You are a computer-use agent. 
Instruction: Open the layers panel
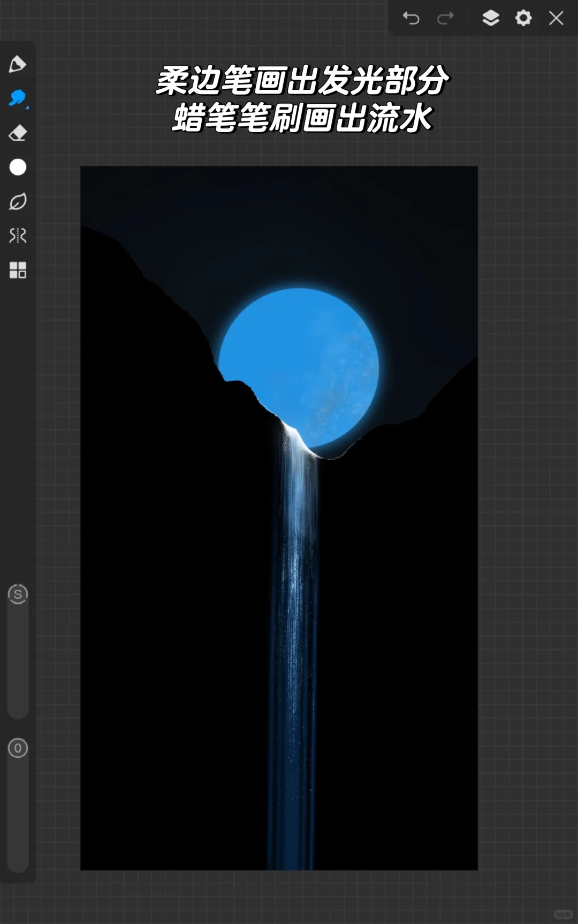[491, 18]
